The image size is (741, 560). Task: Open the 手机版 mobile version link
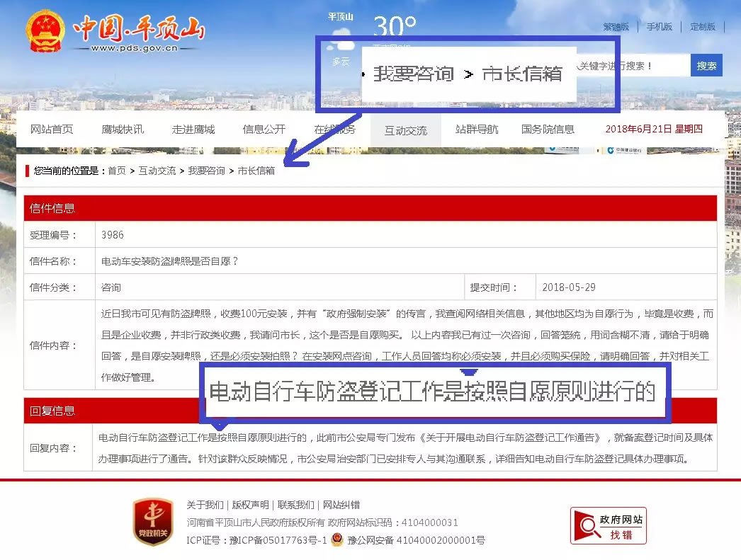point(659,26)
